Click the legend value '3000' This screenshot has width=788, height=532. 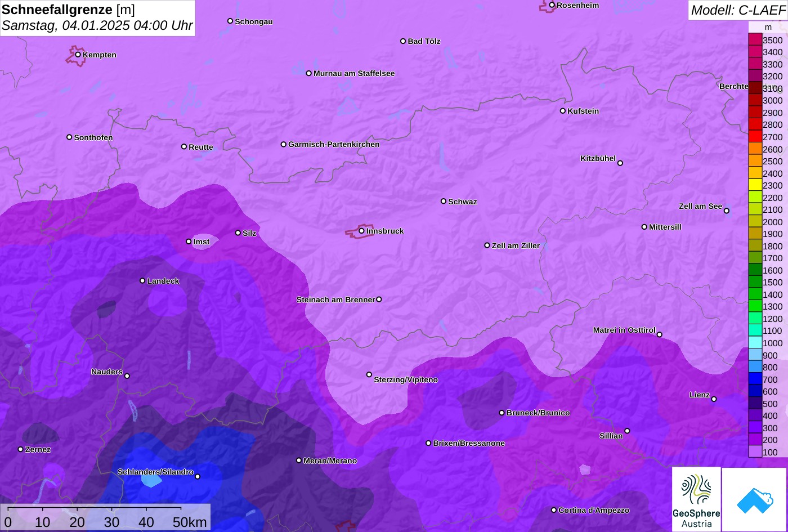tap(772, 101)
